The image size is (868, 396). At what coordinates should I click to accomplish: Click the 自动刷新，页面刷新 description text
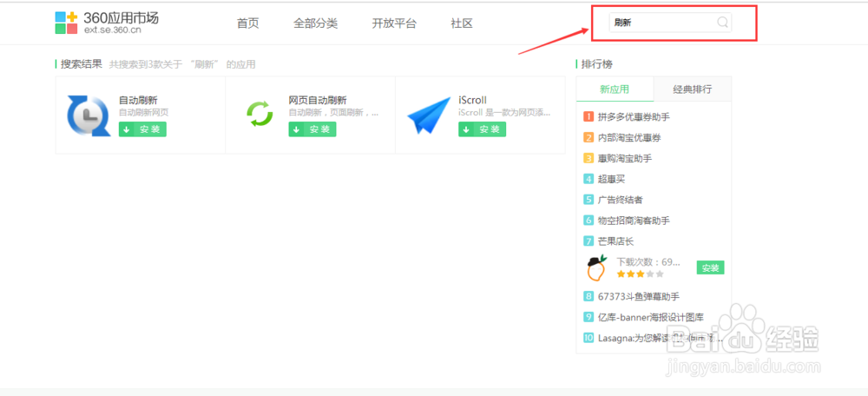334,112
